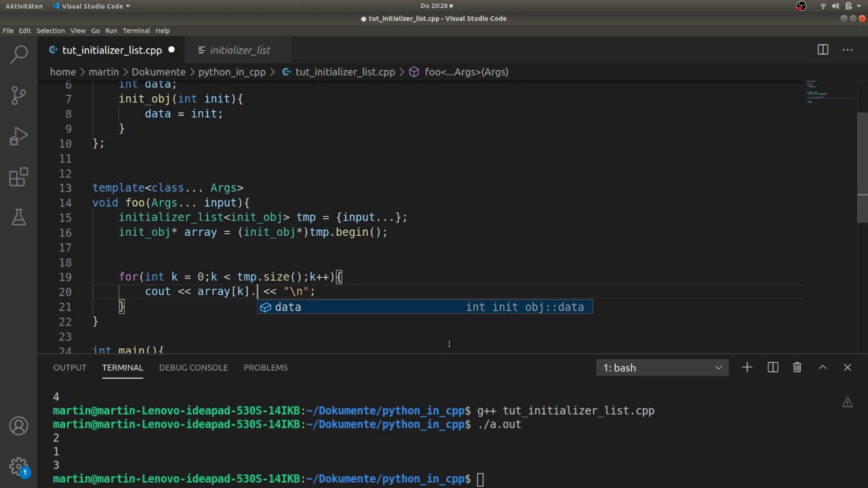The height and width of the screenshot is (488, 868).
Task: Split the terminal pane
Action: [x=772, y=367]
